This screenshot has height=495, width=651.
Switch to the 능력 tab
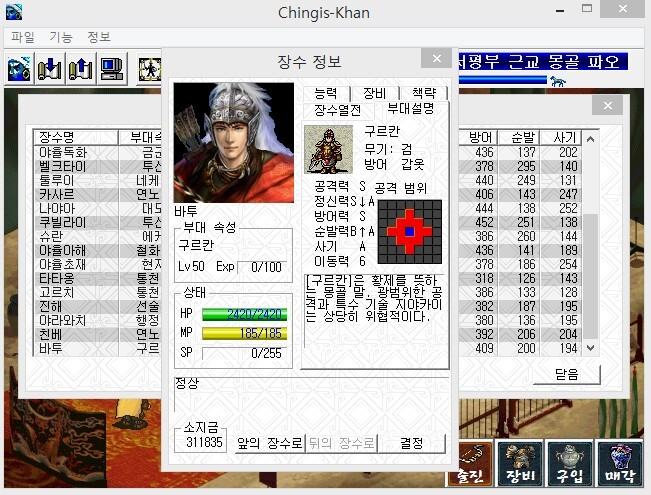[326, 93]
